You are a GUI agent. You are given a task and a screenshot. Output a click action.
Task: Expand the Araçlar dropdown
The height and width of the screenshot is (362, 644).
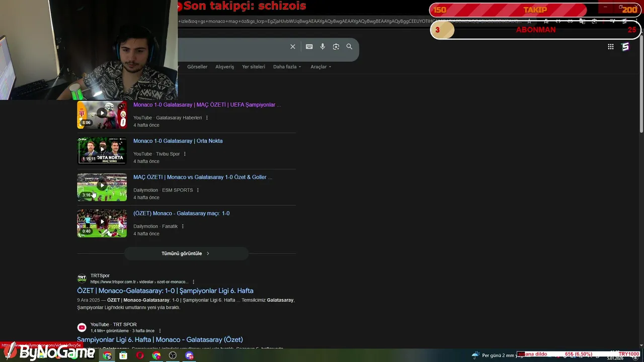coord(321,67)
